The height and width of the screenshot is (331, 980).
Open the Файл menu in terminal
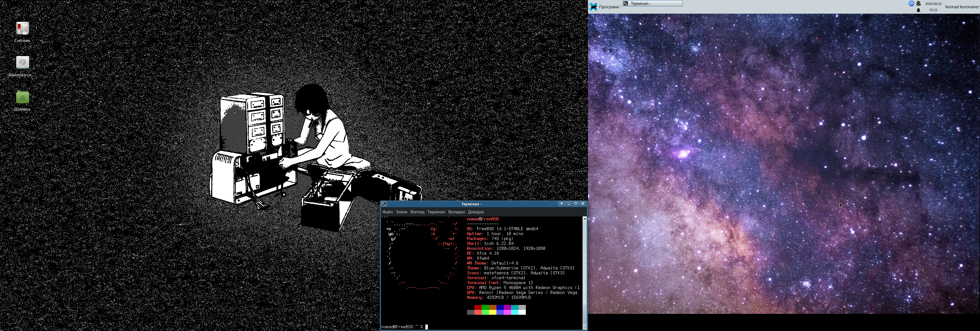[x=387, y=212]
